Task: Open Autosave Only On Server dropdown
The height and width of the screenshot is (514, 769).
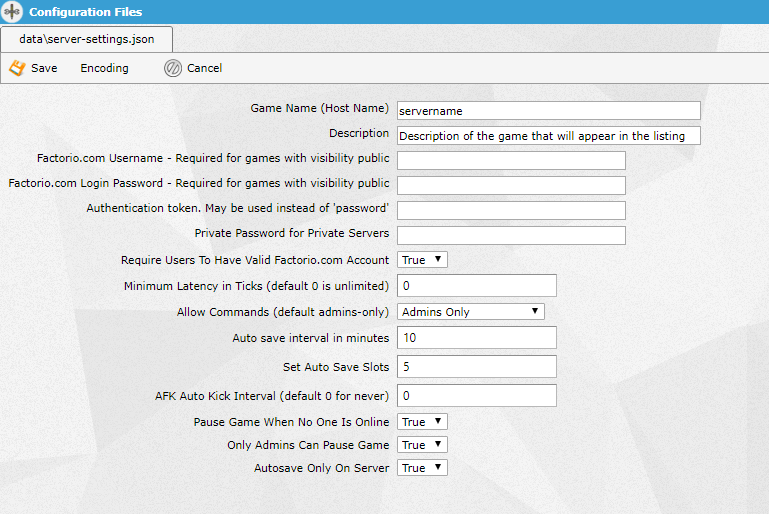Action: click(422, 468)
